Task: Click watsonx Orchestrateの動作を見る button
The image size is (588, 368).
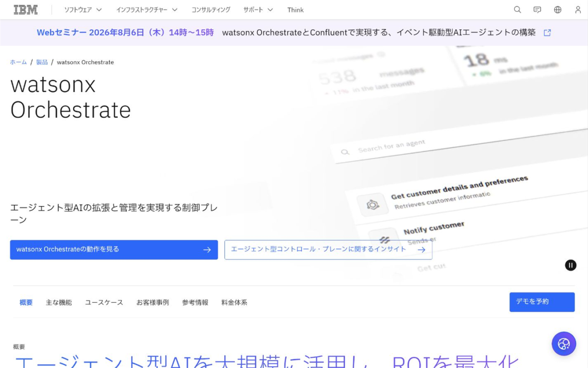Action: click(114, 250)
